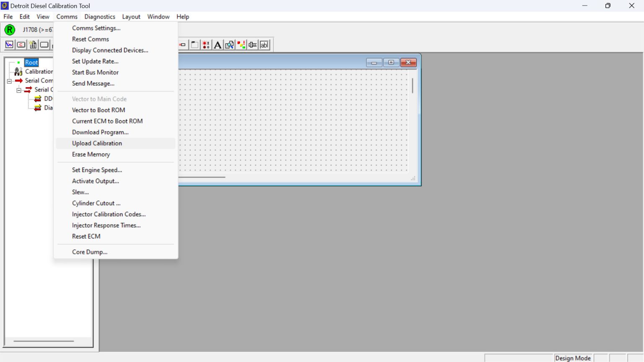This screenshot has width=644, height=362.
Task: Click the calendar/date instrument icon
Action: pyautogui.click(x=33, y=44)
